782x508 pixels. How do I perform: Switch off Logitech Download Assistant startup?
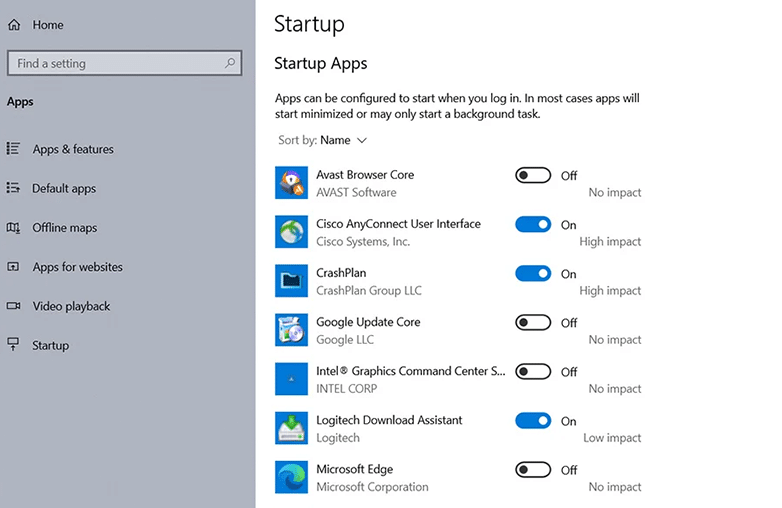[x=533, y=421]
